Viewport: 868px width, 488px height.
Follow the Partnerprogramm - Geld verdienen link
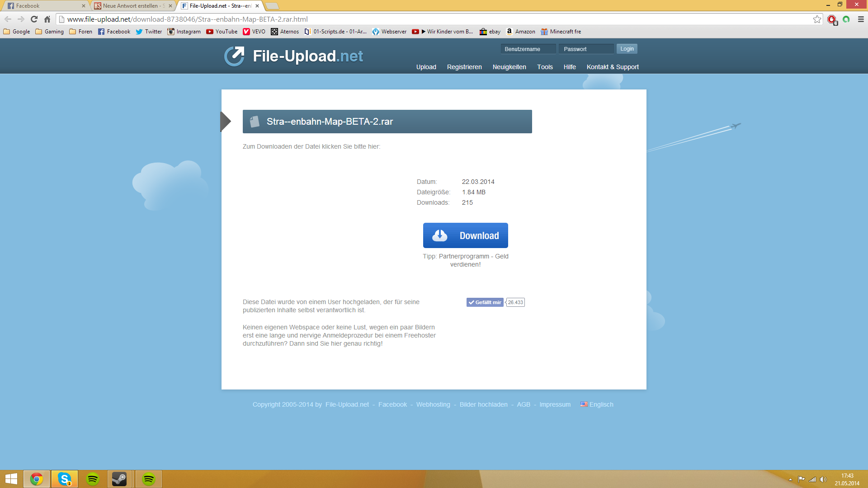pos(473,260)
